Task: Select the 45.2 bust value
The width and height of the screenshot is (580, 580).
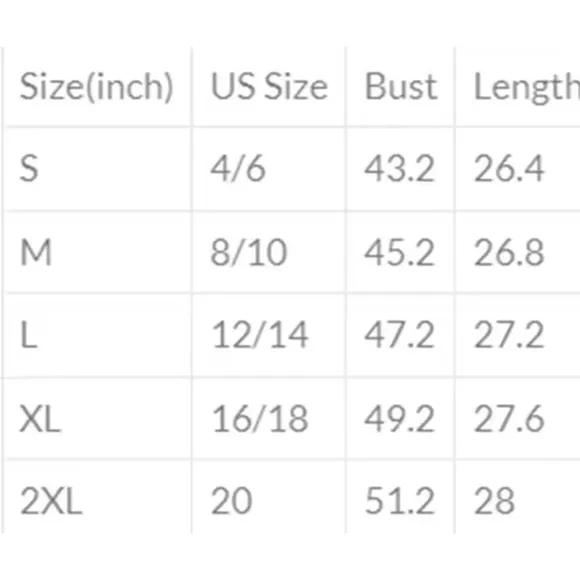Action: click(399, 252)
